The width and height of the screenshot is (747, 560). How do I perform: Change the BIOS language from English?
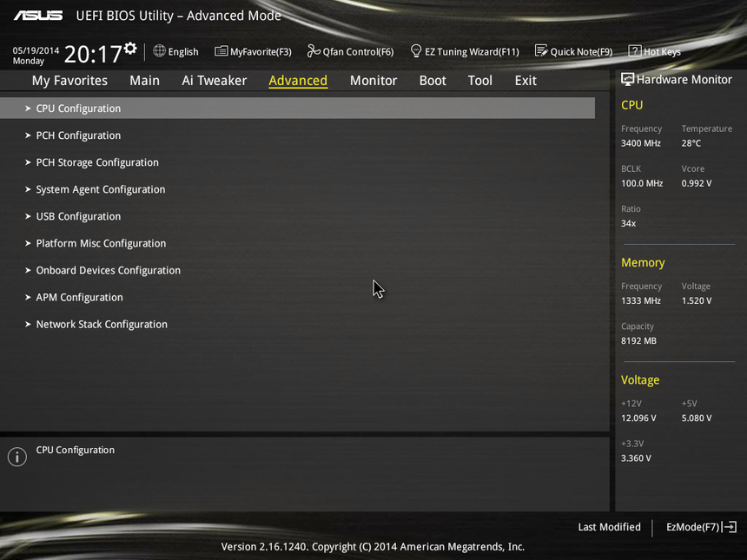tap(175, 51)
